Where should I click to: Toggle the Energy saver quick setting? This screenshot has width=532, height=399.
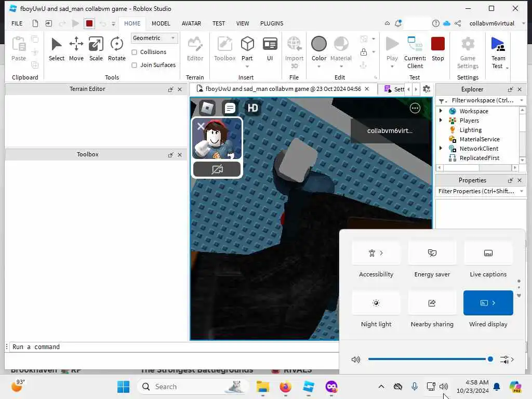(432, 253)
